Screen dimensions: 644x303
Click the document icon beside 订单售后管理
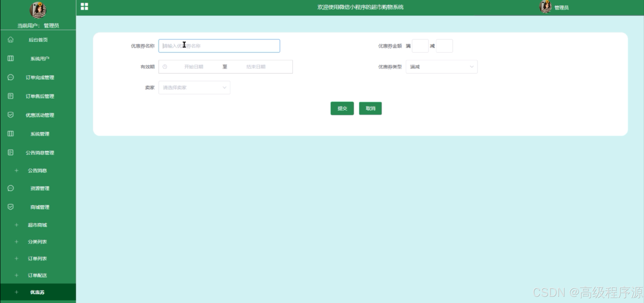point(10,96)
